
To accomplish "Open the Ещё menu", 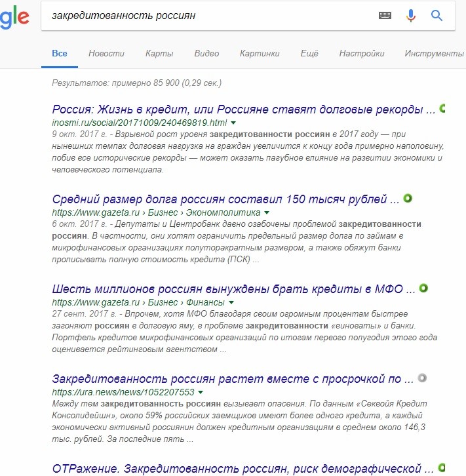I will (x=309, y=53).
